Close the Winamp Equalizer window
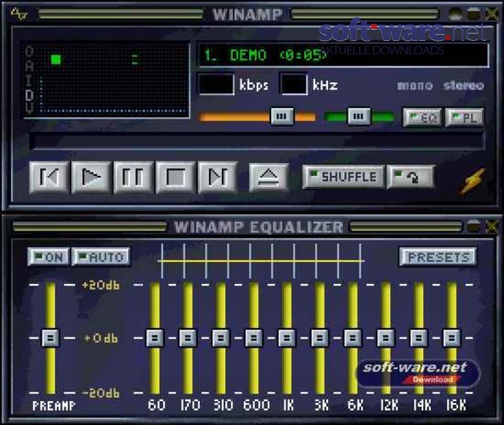Viewport: 504px width, 425px height. pyautogui.click(x=491, y=226)
